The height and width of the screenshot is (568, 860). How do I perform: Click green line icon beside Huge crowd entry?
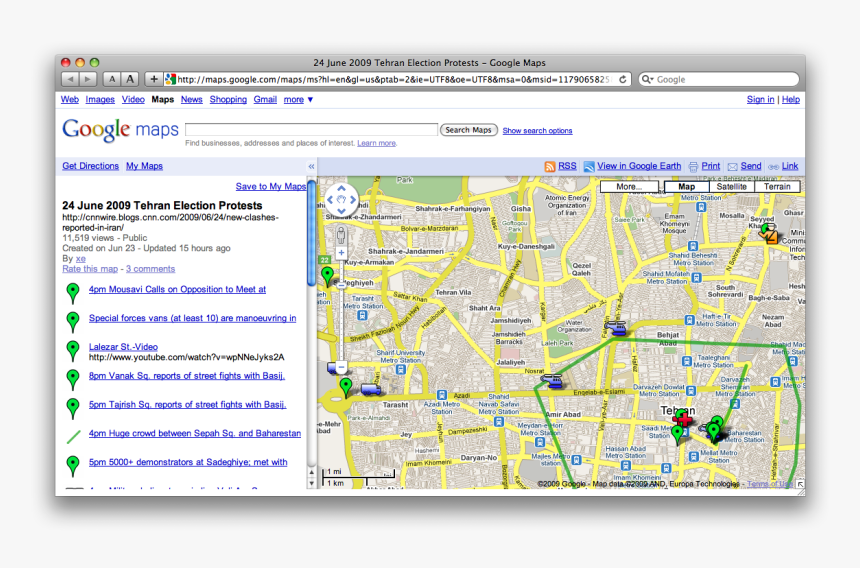coord(73,437)
